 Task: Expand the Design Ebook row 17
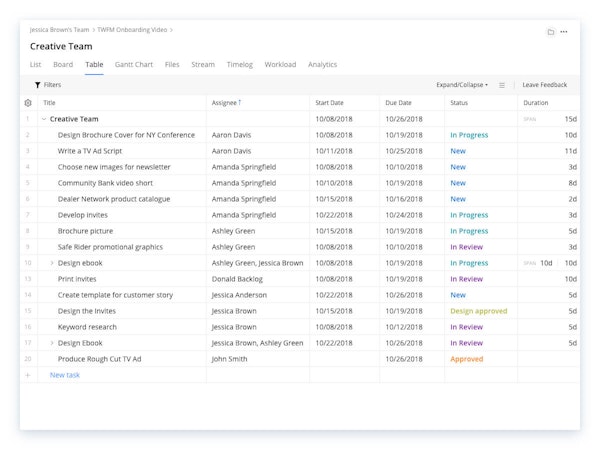pyautogui.click(x=52, y=343)
